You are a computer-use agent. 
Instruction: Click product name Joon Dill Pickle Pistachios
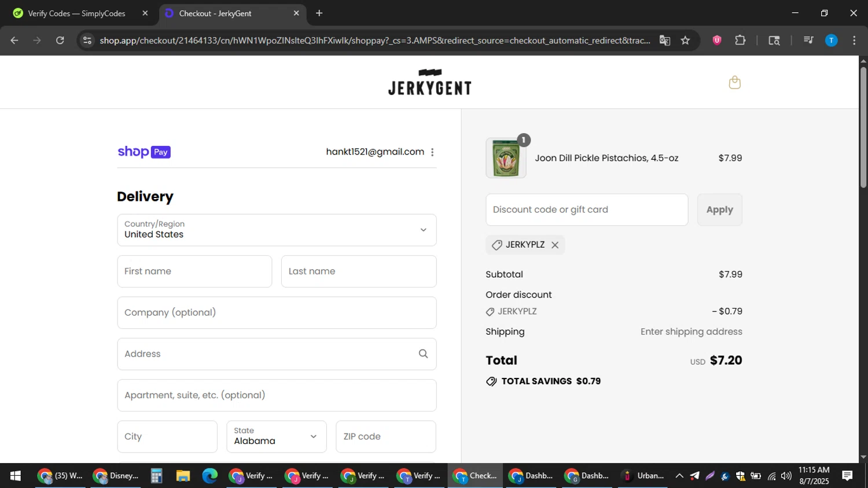coord(606,158)
